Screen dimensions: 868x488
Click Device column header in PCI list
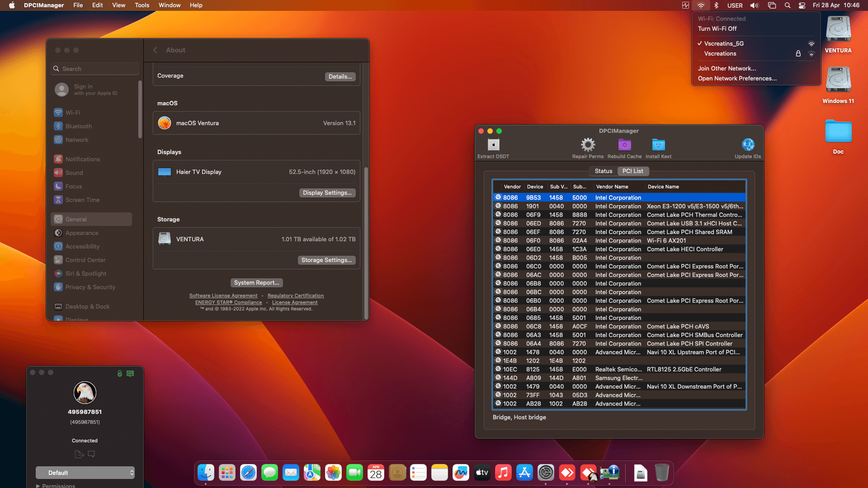(535, 187)
